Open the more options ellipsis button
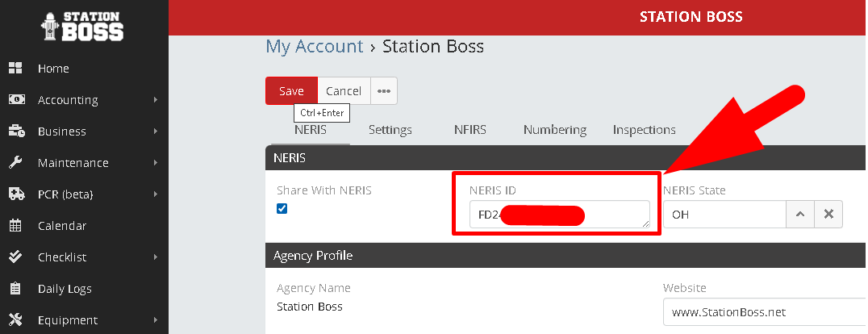 (384, 91)
